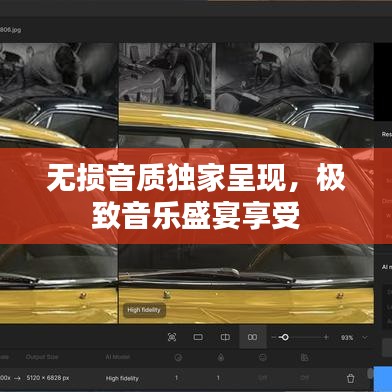
Task: Click the High fidelity label on preview
Action: pos(144,310)
